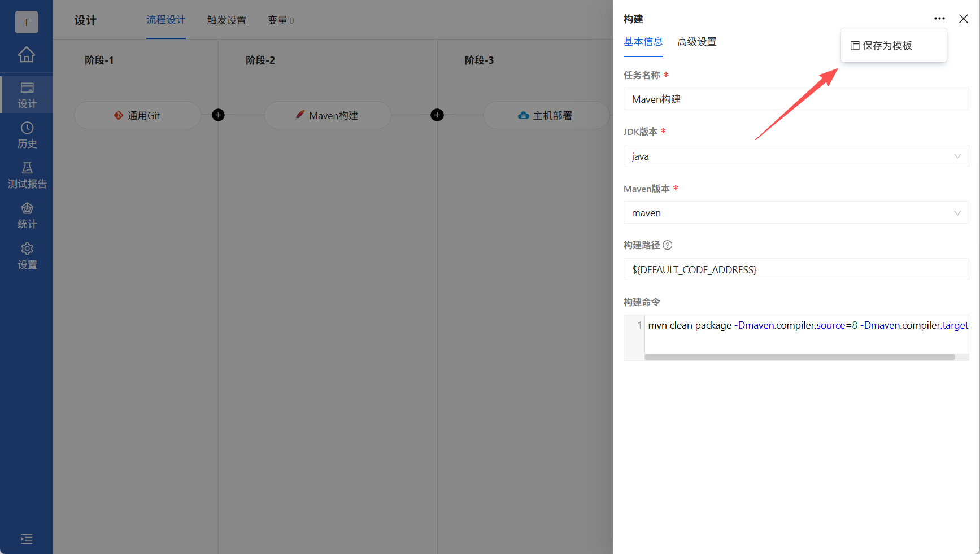Image resolution: width=980 pixels, height=554 pixels.
Task: Select the 主机部署 node in 阶段-3
Action: pyautogui.click(x=546, y=115)
